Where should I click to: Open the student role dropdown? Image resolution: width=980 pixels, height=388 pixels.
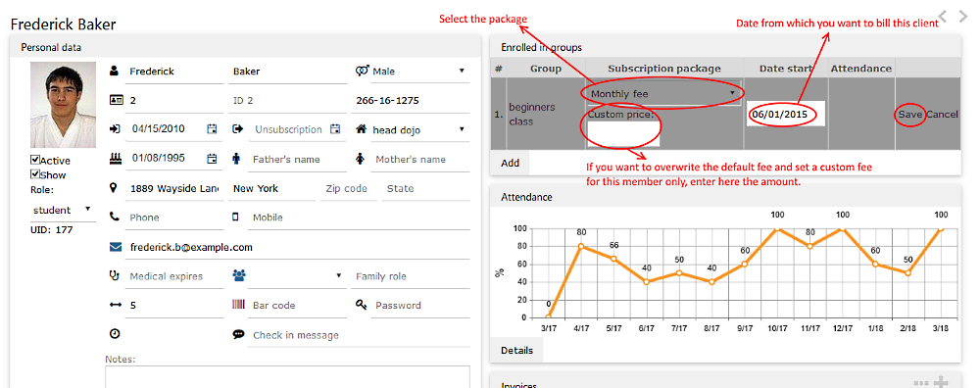61,210
